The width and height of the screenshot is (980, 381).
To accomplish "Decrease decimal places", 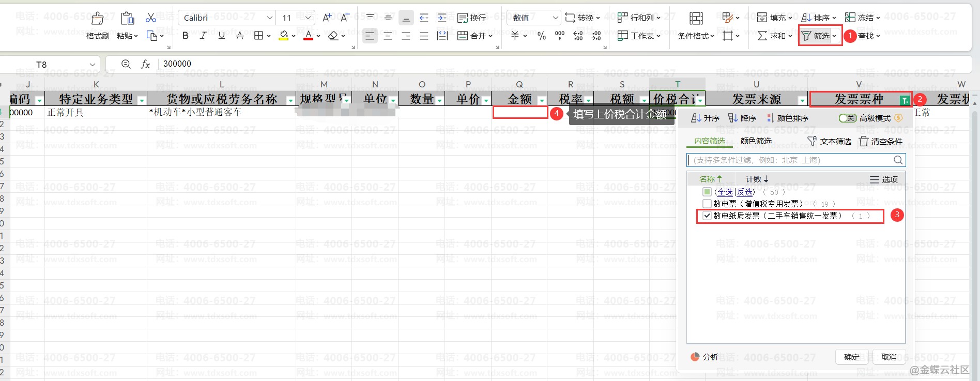I will (596, 36).
